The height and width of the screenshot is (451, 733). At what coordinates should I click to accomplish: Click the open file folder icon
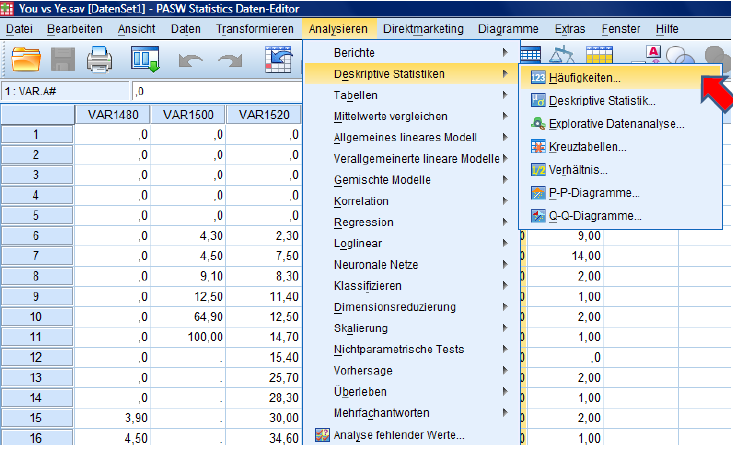pyautogui.click(x=26, y=59)
